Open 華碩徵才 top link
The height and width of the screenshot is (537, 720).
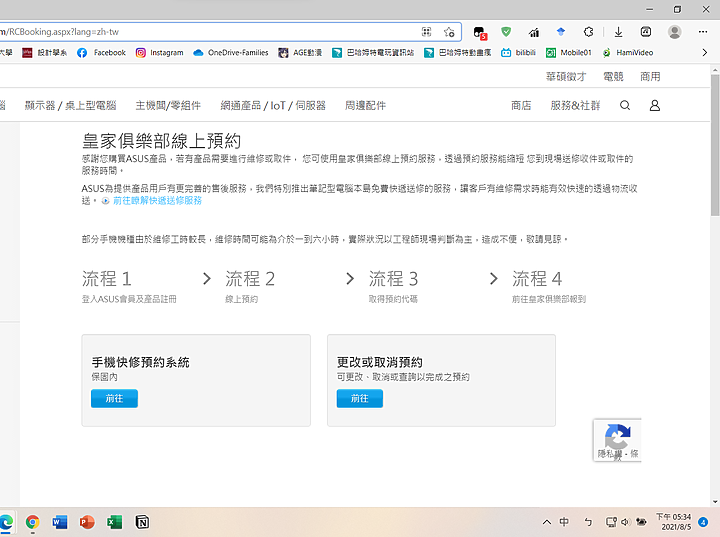pyautogui.click(x=566, y=77)
